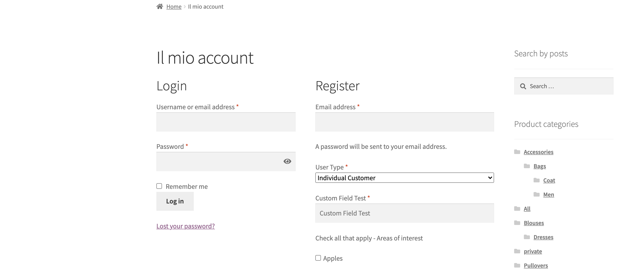
Task: Focus the Search posts field
Action: [x=564, y=86]
